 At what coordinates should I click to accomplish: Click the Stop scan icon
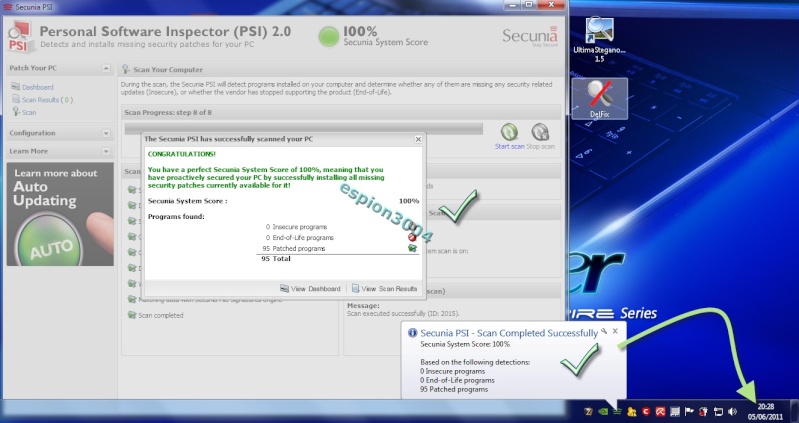[x=540, y=132]
